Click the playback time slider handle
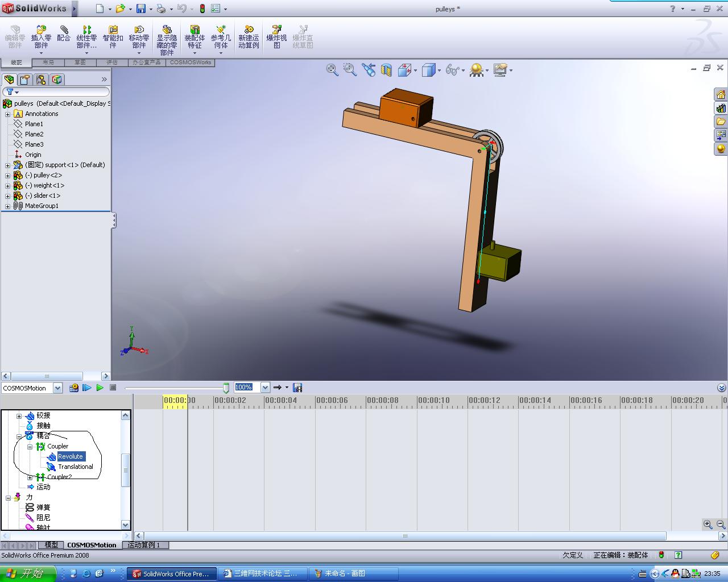The image size is (728, 582). pyautogui.click(x=226, y=388)
